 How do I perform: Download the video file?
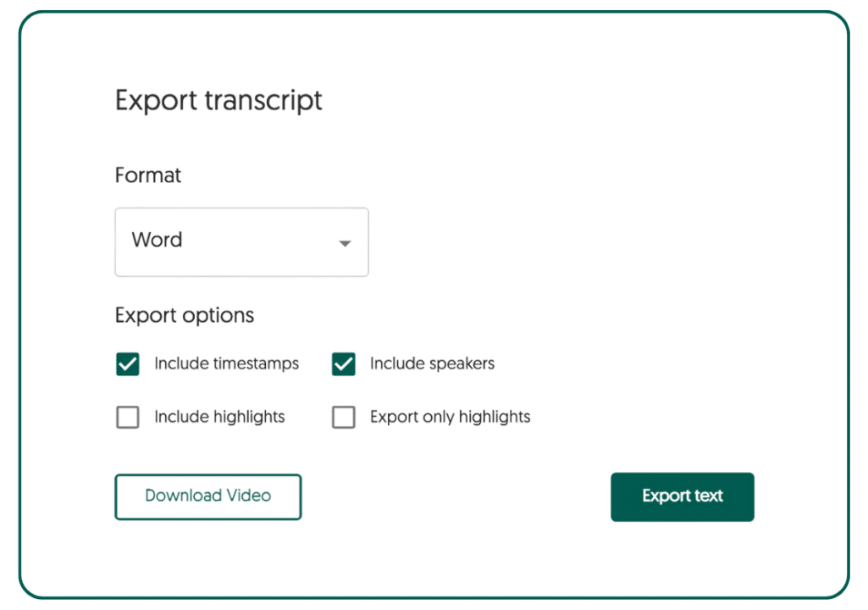tap(207, 496)
